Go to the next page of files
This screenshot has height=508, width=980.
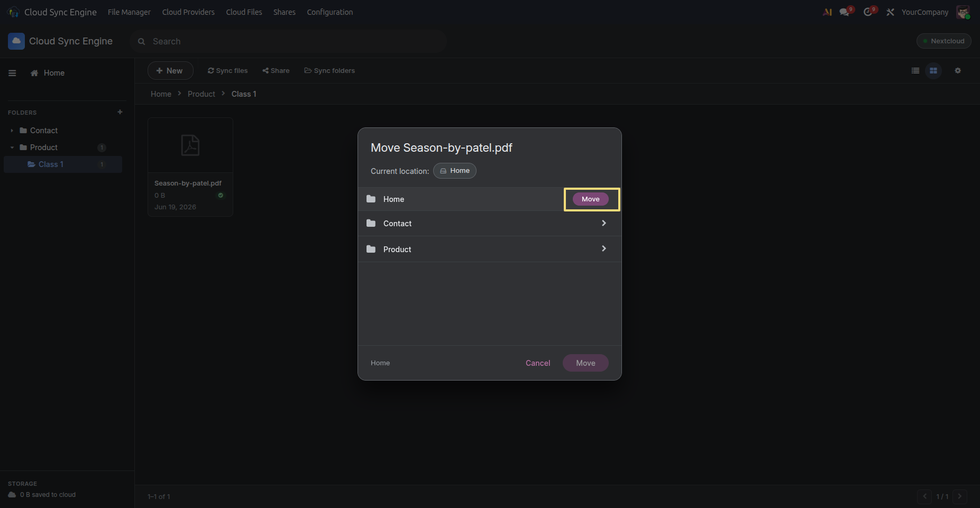[x=960, y=496]
